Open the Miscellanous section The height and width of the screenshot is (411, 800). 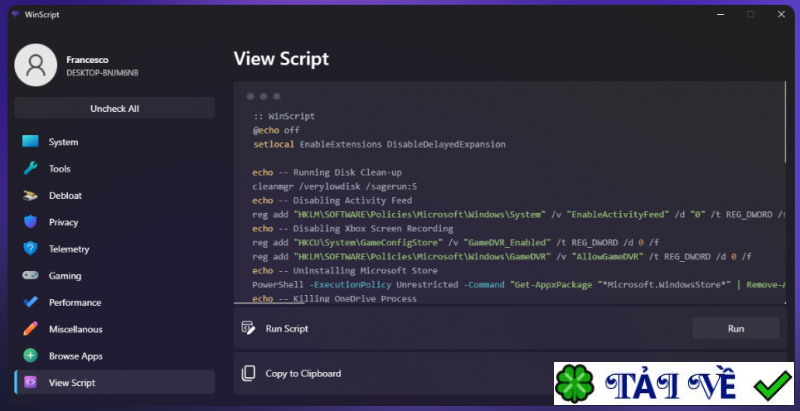point(75,329)
